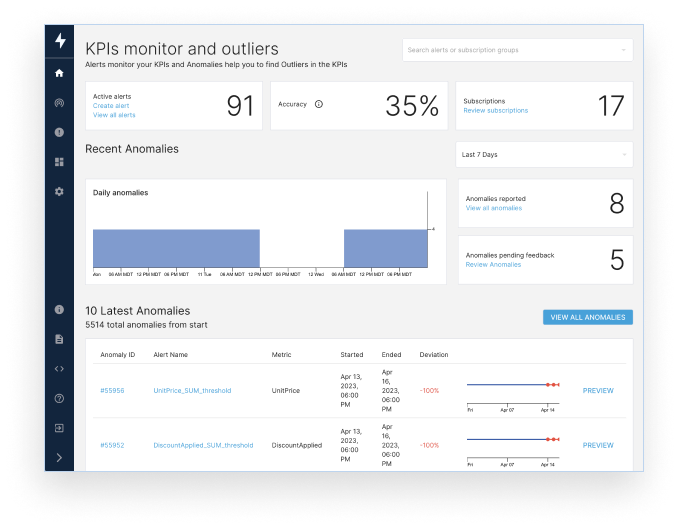The width and height of the screenshot is (680, 528).
Task: Click the lightning bolt logo icon
Action: pyautogui.click(x=60, y=40)
